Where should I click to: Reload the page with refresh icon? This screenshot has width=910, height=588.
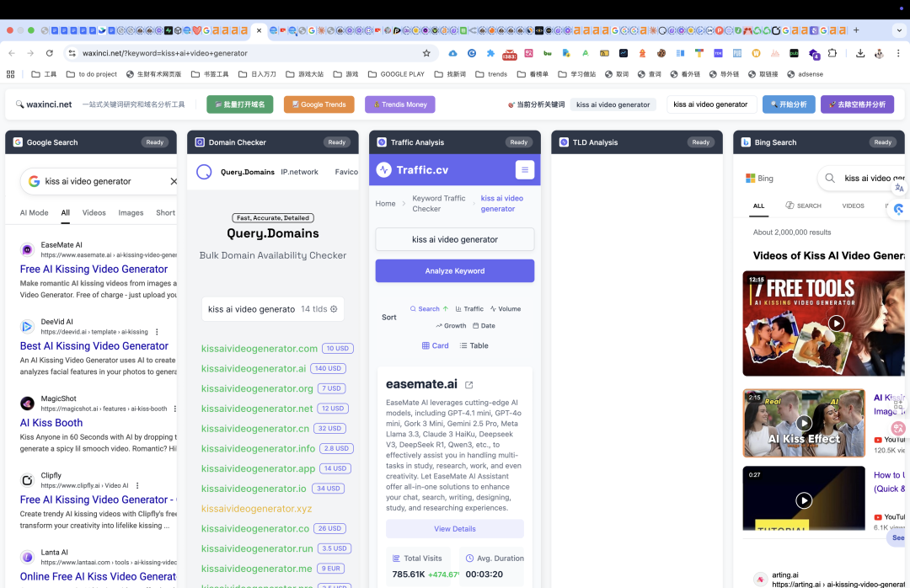click(x=50, y=53)
